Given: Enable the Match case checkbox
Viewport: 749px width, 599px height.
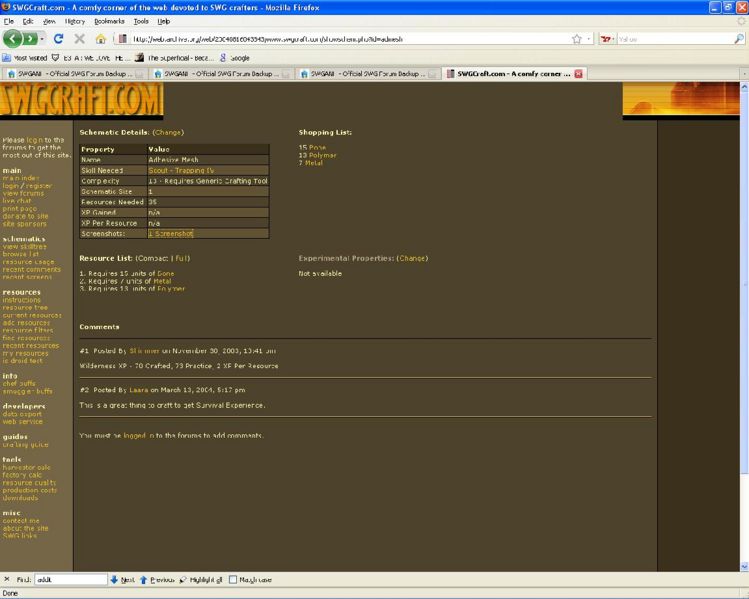Looking at the screenshot, I should [233, 579].
